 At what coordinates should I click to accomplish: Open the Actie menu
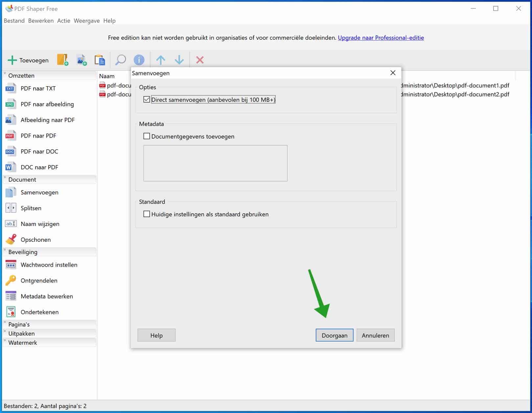pos(63,21)
